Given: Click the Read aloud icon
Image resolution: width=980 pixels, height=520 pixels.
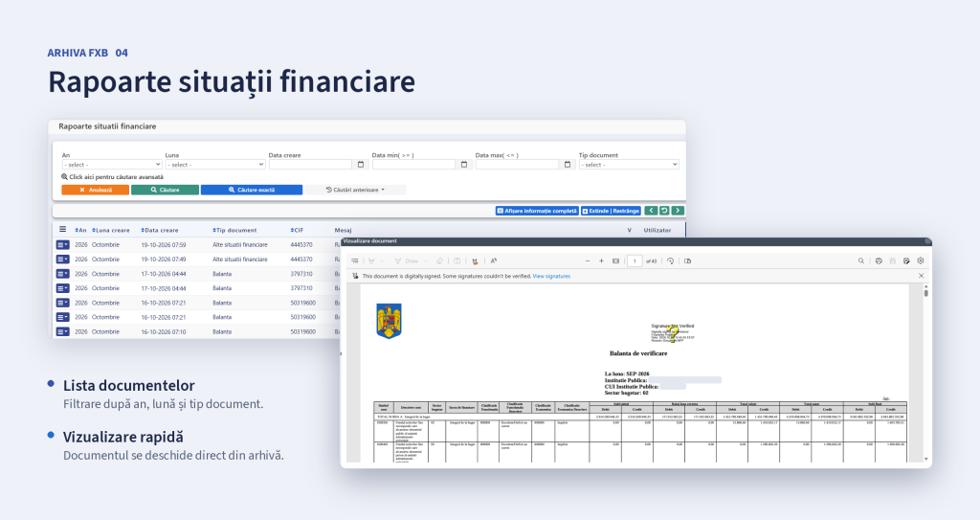Looking at the screenshot, I should 494,260.
